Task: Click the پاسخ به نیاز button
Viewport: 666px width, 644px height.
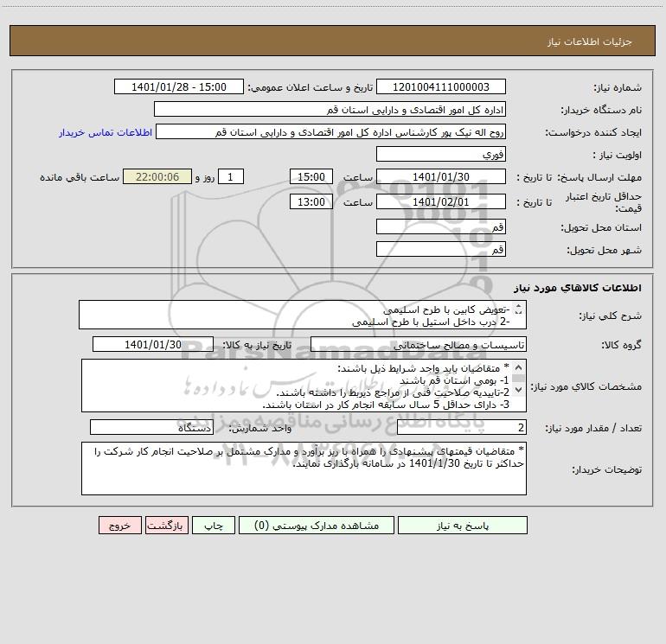Action: tap(463, 526)
